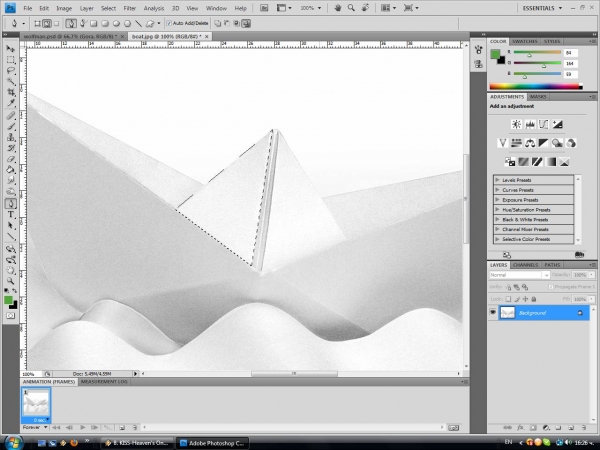
Task: Select the Move tool in the toolbox
Action: pyautogui.click(x=10, y=49)
